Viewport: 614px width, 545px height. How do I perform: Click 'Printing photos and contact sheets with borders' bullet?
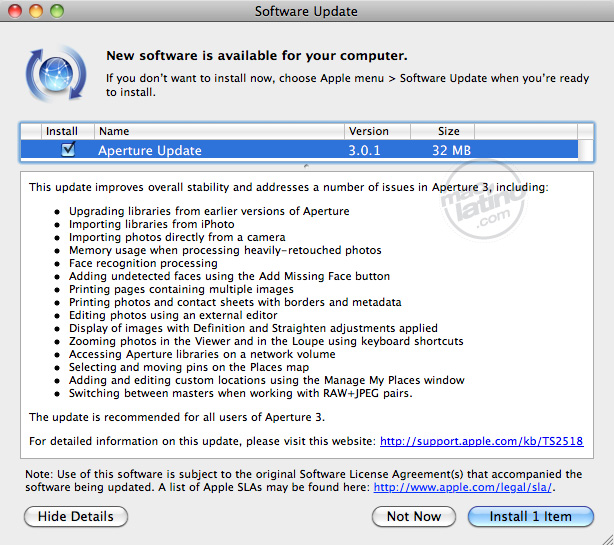[x=235, y=302]
